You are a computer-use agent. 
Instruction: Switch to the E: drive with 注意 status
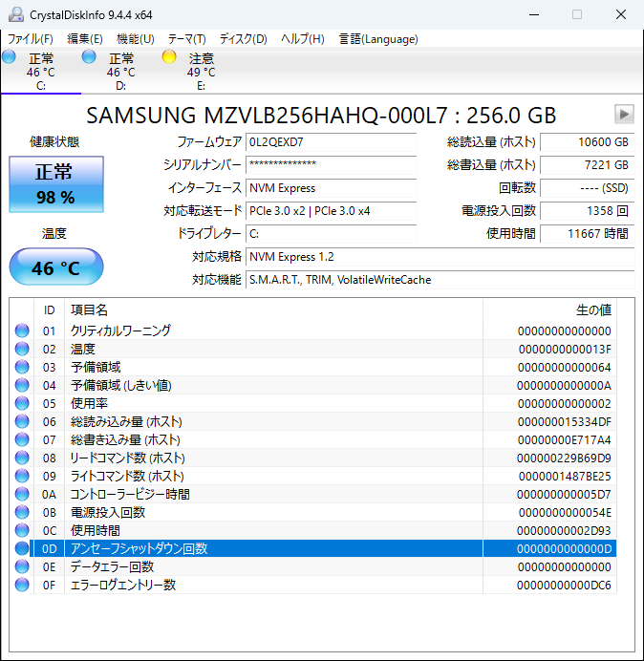pyautogui.click(x=201, y=72)
